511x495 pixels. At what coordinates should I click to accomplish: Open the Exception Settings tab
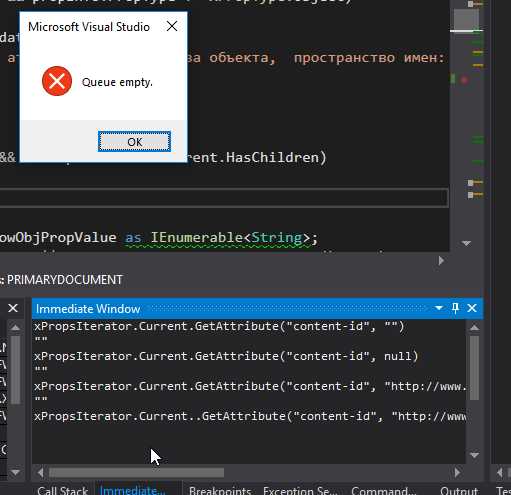tap(300, 490)
